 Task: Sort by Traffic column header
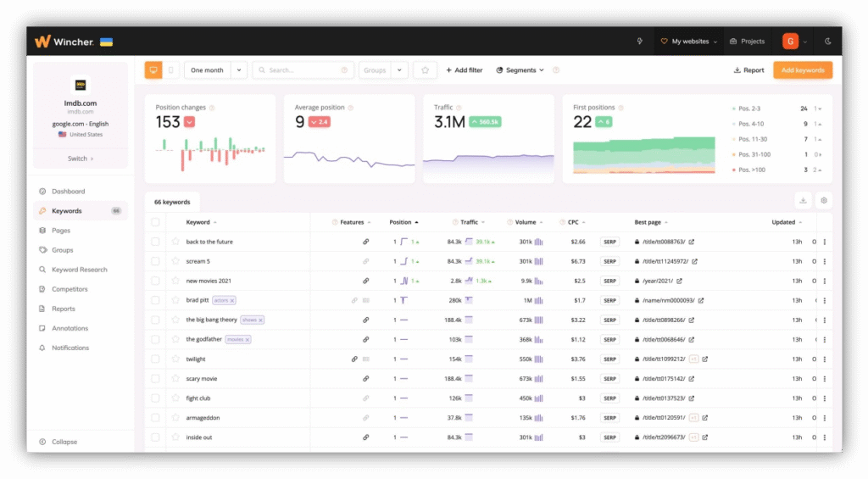[468, 222]
